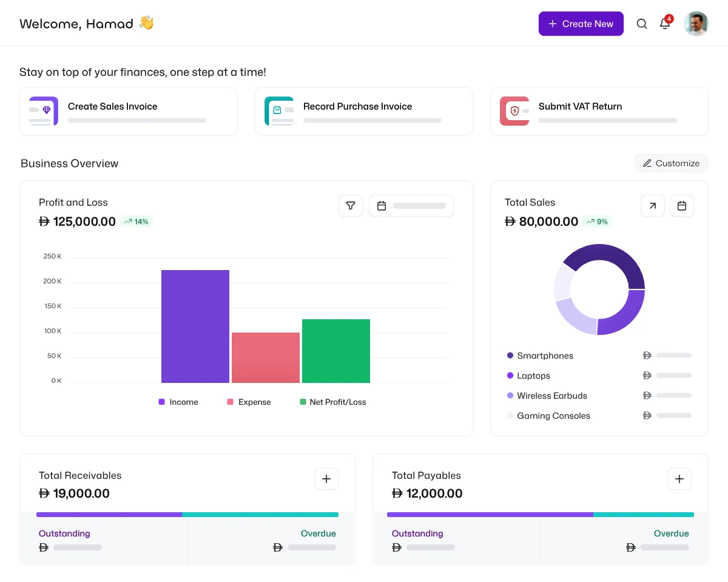Click Outstanding under Total Receivables
The height and width of the screenshot is (582, 728).
click(64, 533)
